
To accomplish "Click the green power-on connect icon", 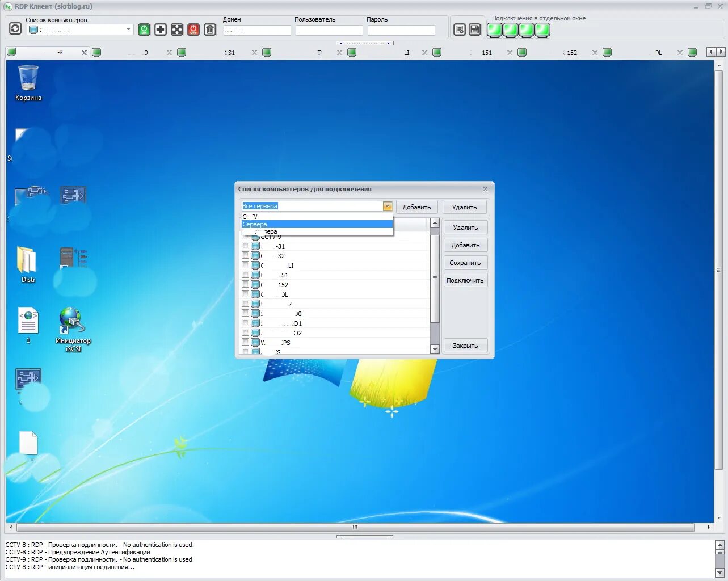I will pos(144,30).
